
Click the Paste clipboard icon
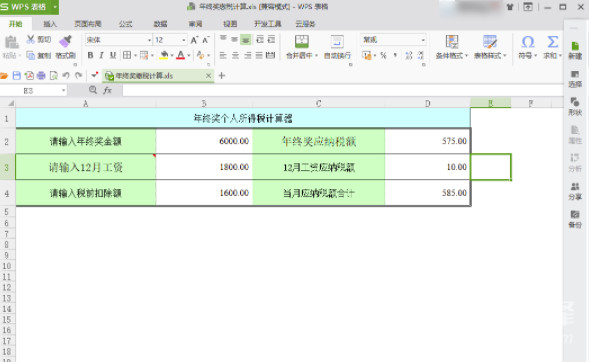coord(12,42)
